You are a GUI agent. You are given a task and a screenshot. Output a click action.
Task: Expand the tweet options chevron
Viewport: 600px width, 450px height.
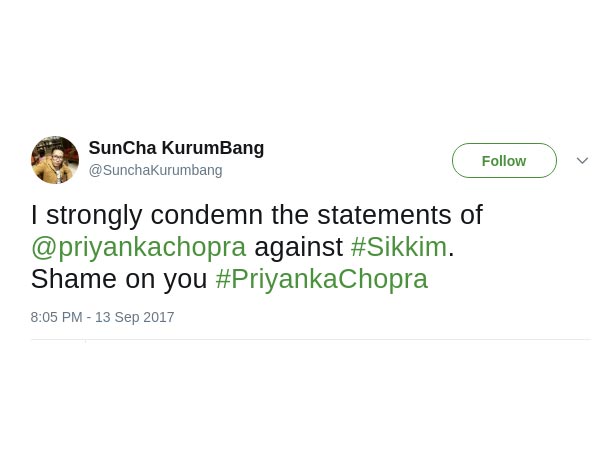click(x=582, y=160)
